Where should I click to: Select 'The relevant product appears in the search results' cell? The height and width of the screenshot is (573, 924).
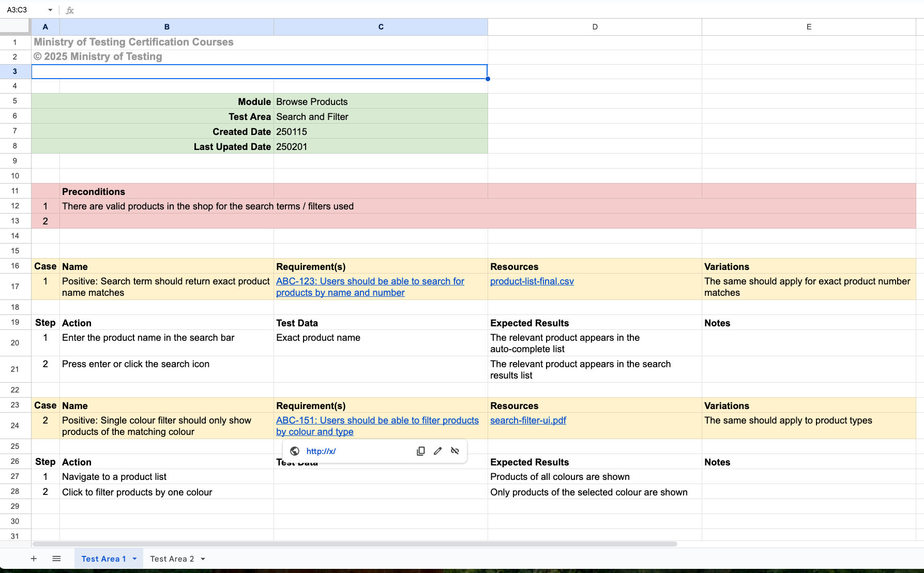point(595,369)
